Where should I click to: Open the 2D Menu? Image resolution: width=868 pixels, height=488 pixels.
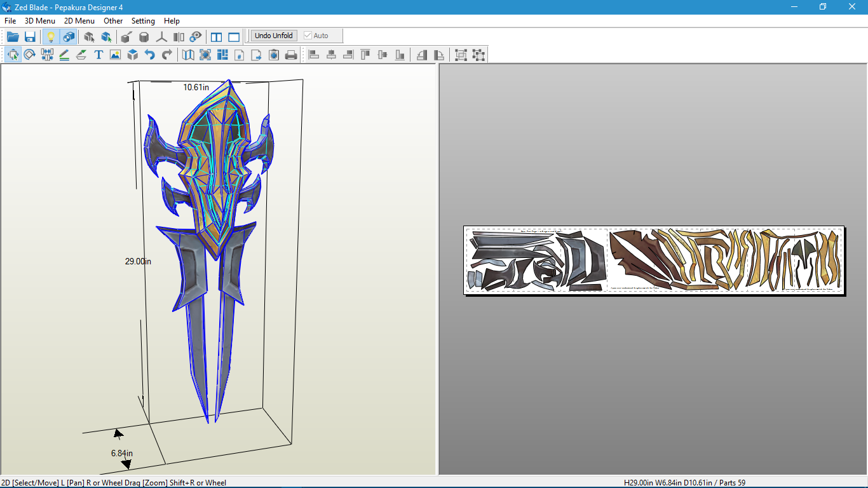(79, 21)
